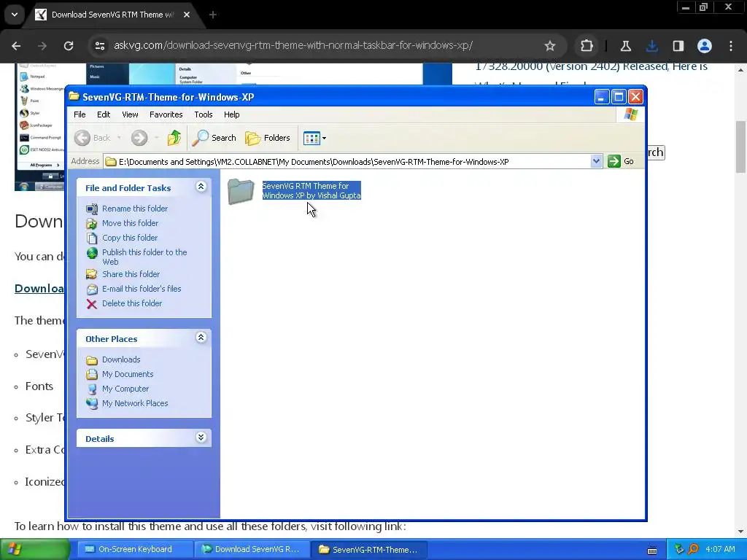Click the Rename this folder icon
Viewport: 747px width, 560px height.
91,209
